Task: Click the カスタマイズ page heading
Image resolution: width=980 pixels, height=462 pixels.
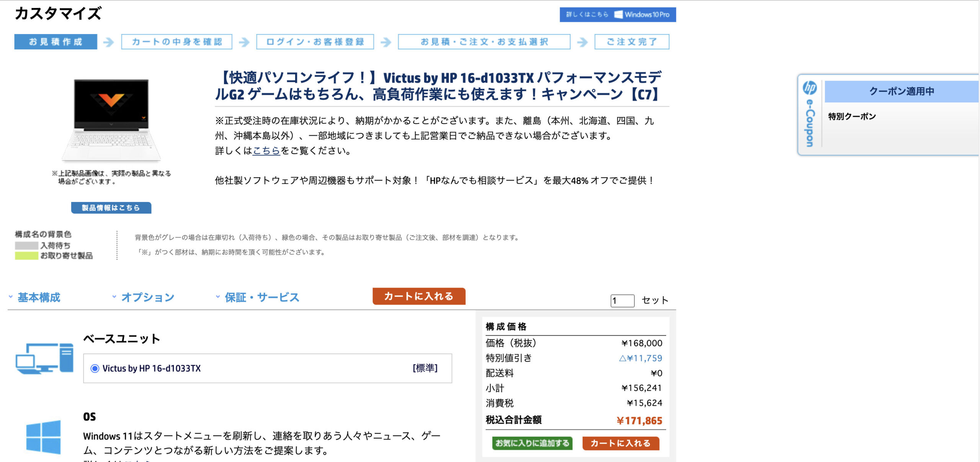Action: pyautogui.click(x=58, y=13)
